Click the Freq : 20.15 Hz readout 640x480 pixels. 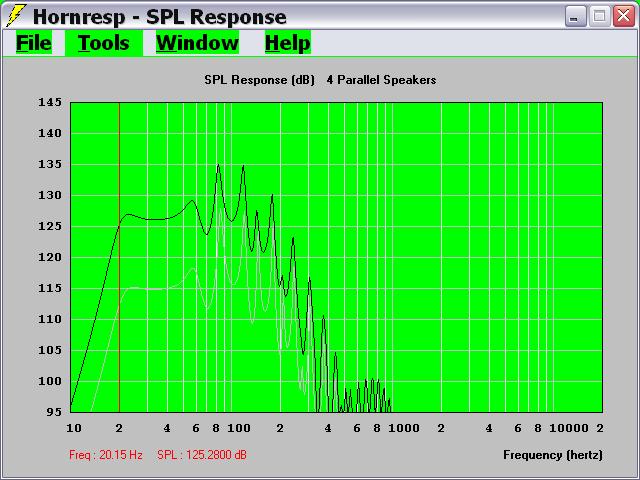(106, 455)
